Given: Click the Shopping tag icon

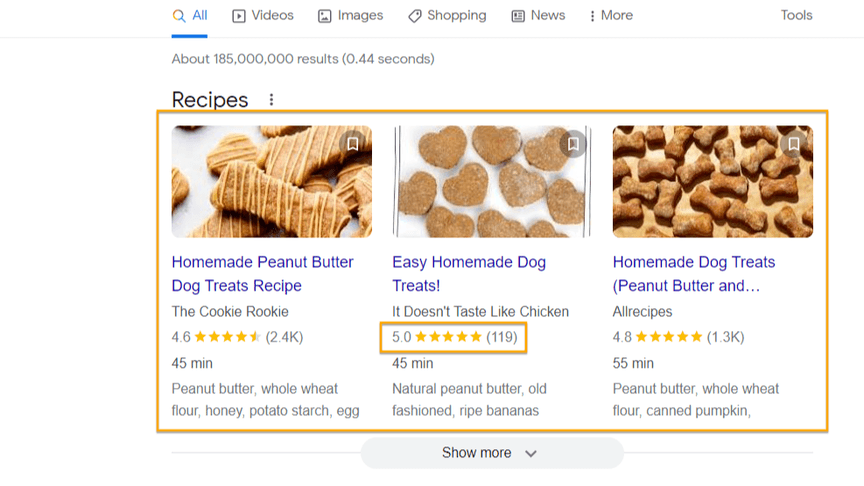Looking at the screenshot, I should [x=414, y=16].
